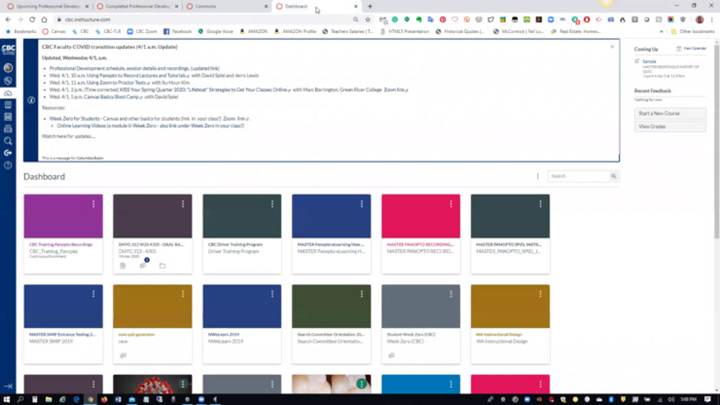Click the View Grades button
This screenshot has height=405, width=720.
click(x=670, y=126)
